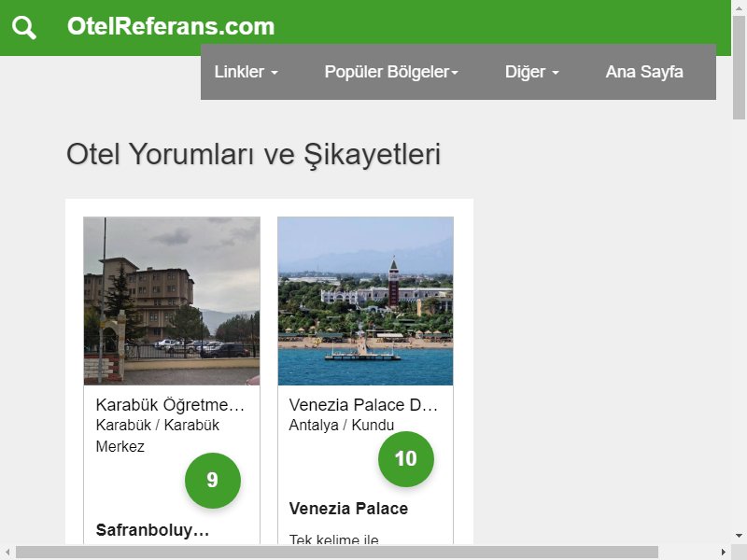This screenshot has width=747, height=560.
Task: Open the Venezia Palace review heading
Action: click(x=348, y=509)
